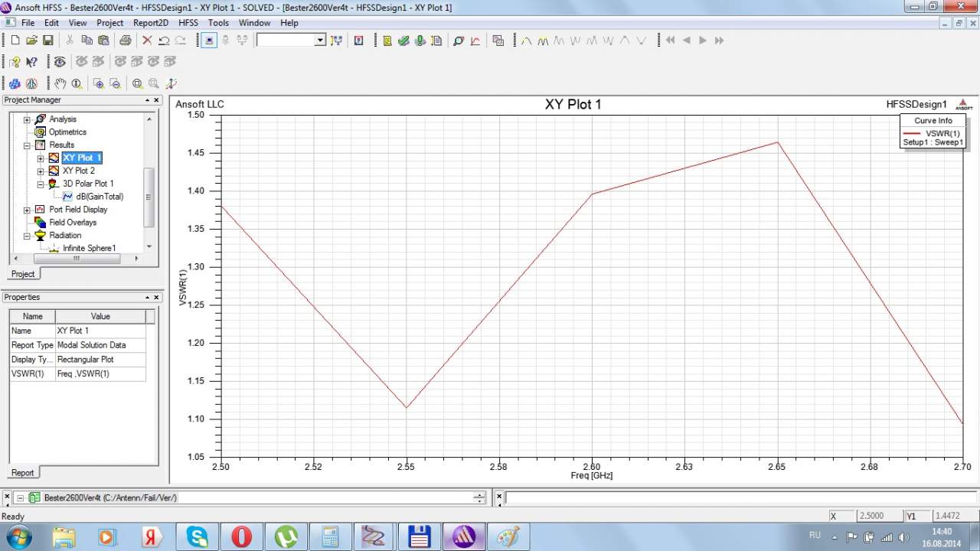The width and height of the screenshot is (980, 551).
Task: Click the red line-chart report icon
Action: pyautogui.click(x=475, y=41)
